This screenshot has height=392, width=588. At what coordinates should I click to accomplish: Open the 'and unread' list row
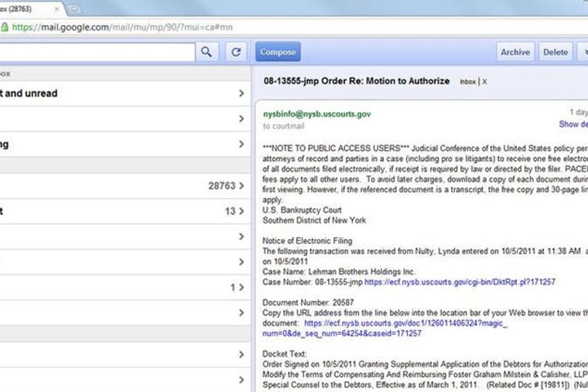click(124, 94)
